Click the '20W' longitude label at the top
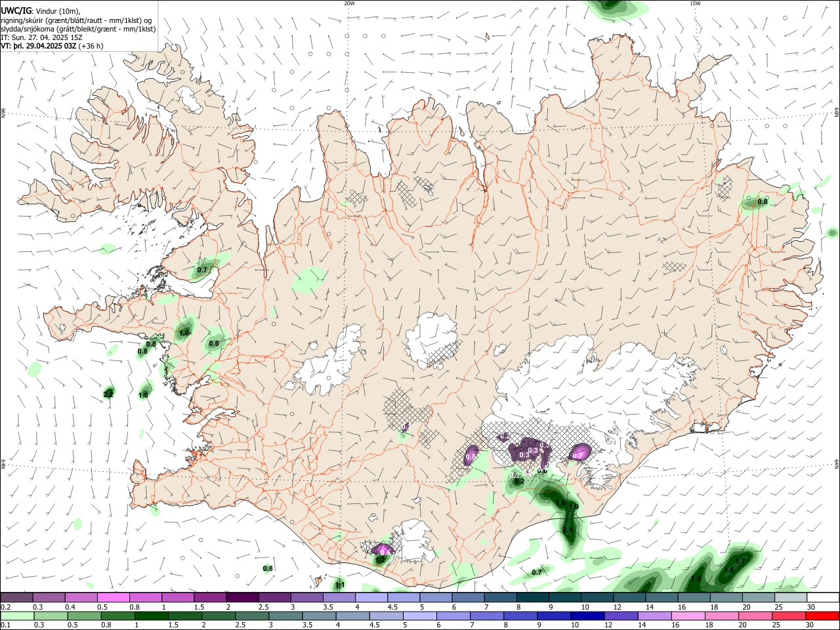This screenshot has height=630, width=840. pyautogui.click(x=349, y=3)
